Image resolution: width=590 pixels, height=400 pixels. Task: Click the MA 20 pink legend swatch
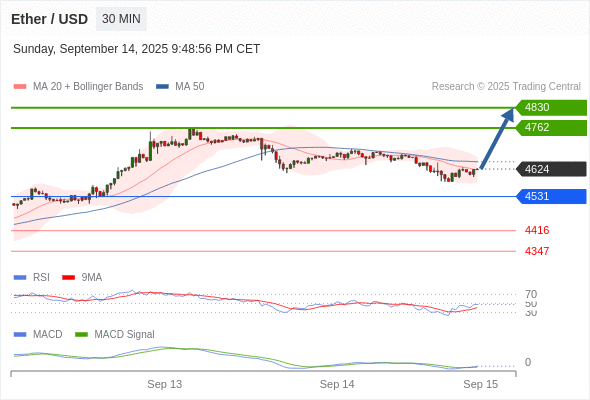pos(20,87)
